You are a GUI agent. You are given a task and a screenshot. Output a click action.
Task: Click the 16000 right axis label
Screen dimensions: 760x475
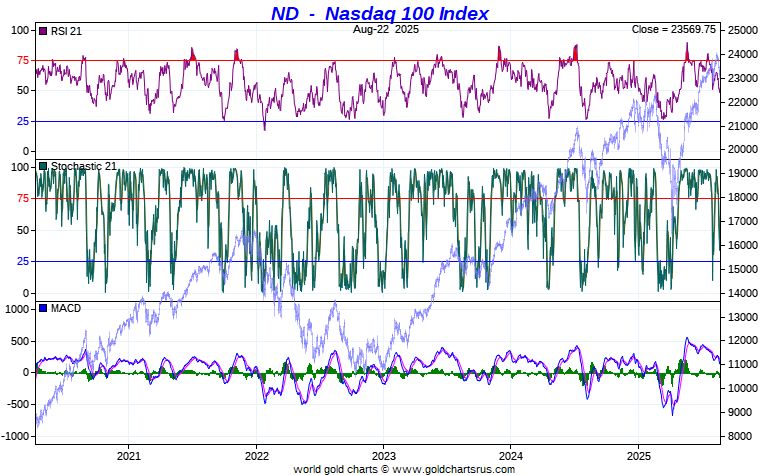tap(743, 246)
